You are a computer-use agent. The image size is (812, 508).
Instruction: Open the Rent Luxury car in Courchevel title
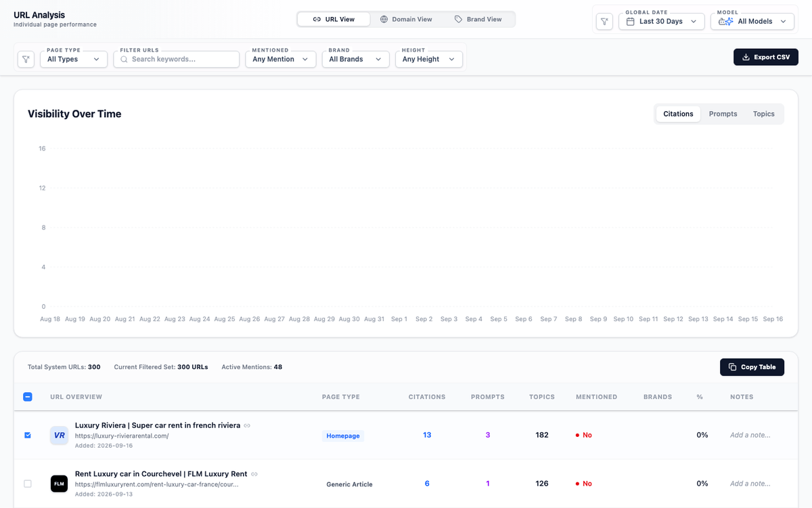[x=161, y=474]
